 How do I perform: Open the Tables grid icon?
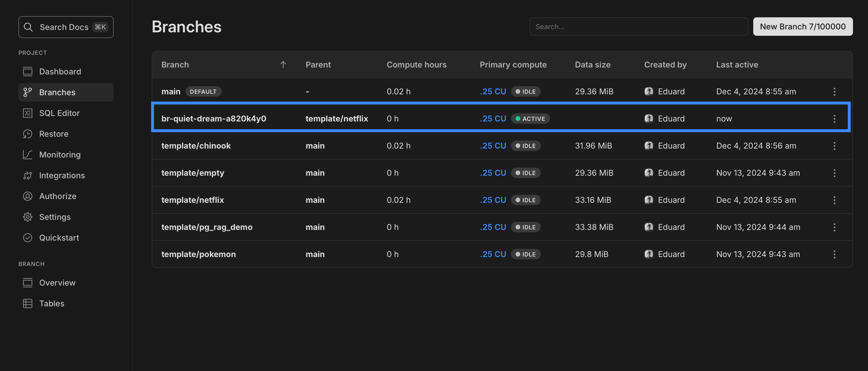(28, 303)
